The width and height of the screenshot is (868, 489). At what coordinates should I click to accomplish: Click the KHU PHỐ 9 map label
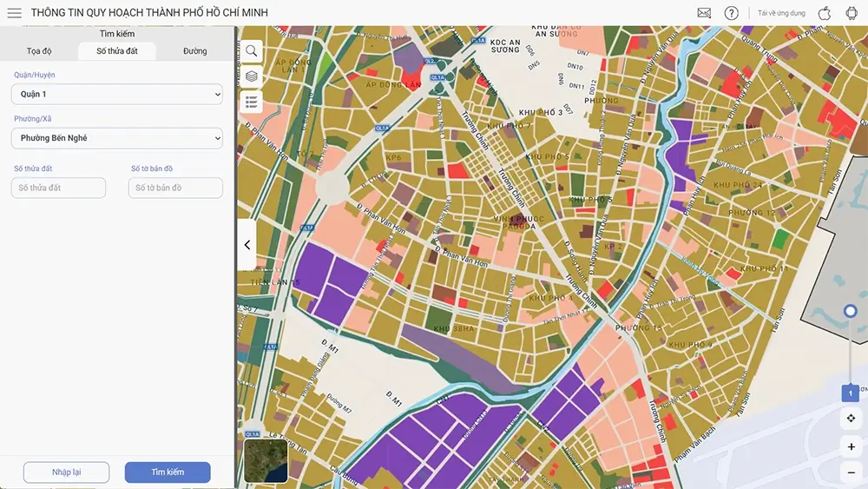[x=690, y=345]
